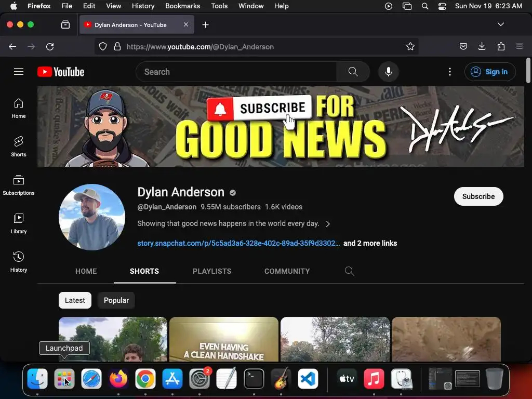Switch to the SHORTS channel tab
The width and height of the screenshot is (532, 399).
144,271
